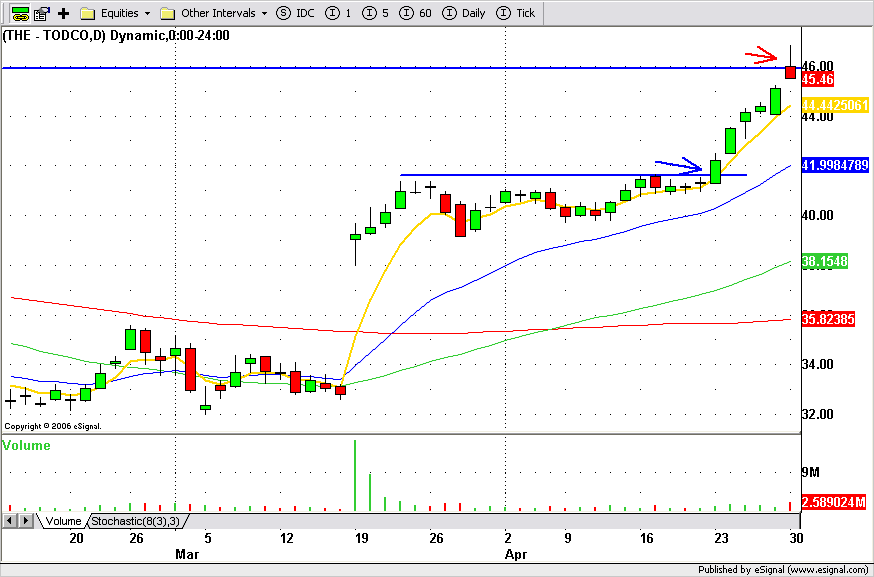Click the plus add icon
The image size is (874, 577).
pyautogui.click(x=64, y=13)
